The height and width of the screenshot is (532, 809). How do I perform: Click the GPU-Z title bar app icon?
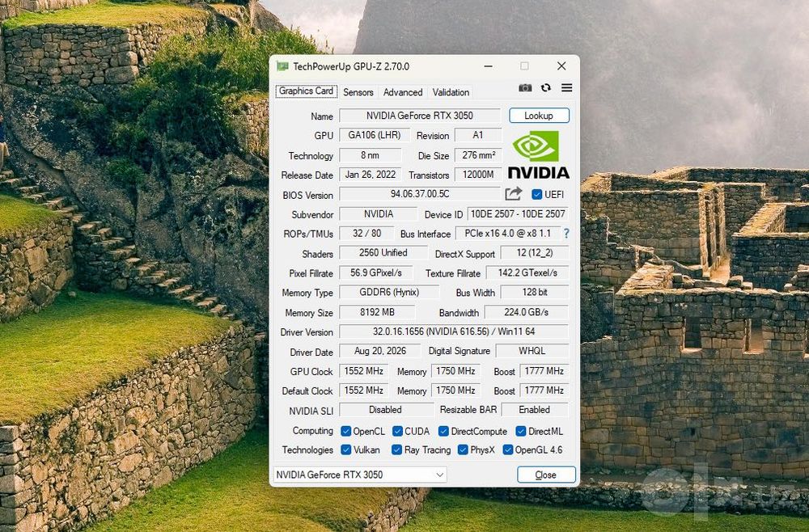coord(282,66)
